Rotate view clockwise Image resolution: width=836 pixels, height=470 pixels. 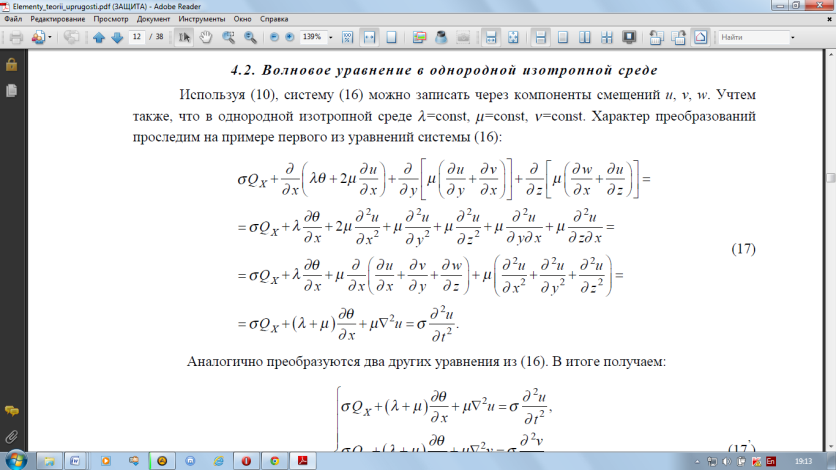[x=679, y=37]
